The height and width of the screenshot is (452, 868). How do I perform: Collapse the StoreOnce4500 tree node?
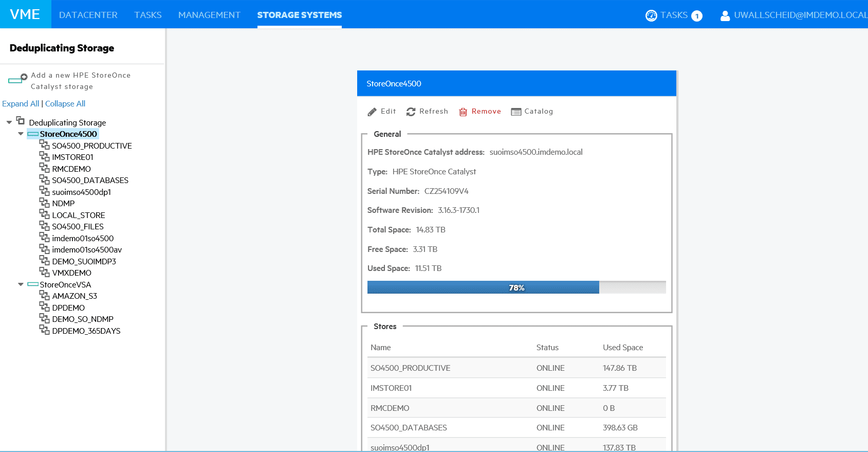[x=21, y=134]
